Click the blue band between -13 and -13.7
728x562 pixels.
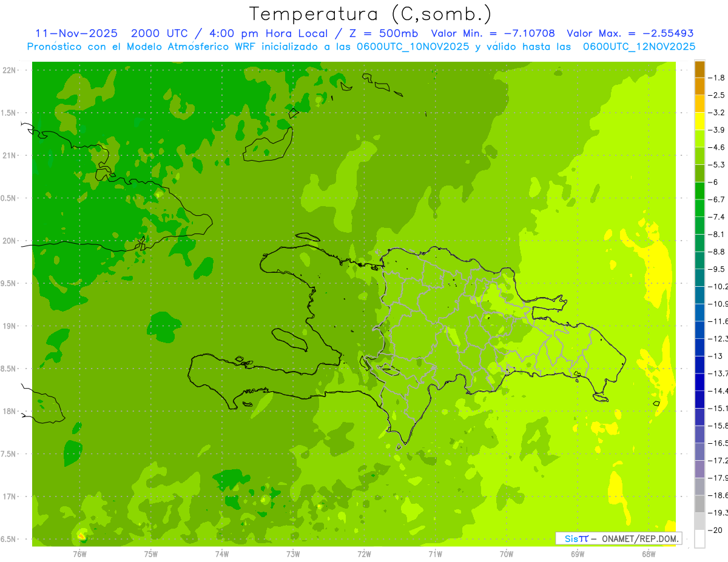click(700, 364)
